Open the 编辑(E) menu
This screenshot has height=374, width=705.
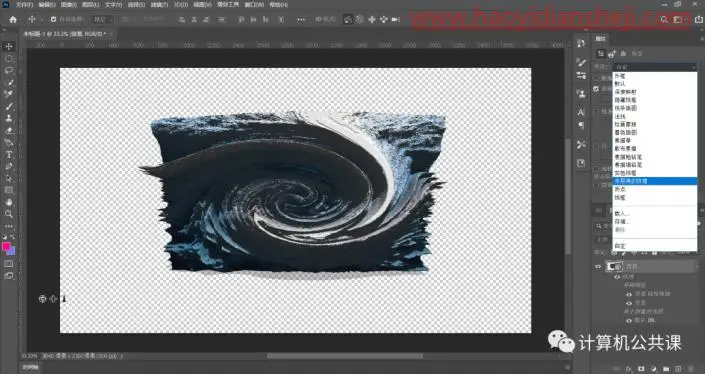(47, 4)
